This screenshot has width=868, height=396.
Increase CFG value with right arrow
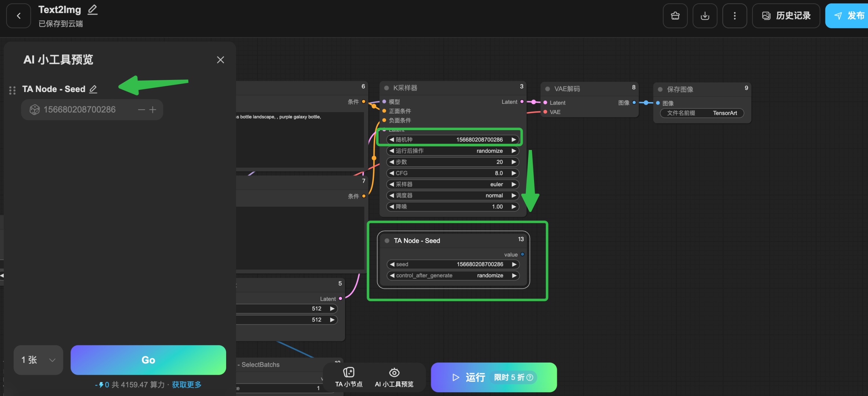tap(514, 173)
